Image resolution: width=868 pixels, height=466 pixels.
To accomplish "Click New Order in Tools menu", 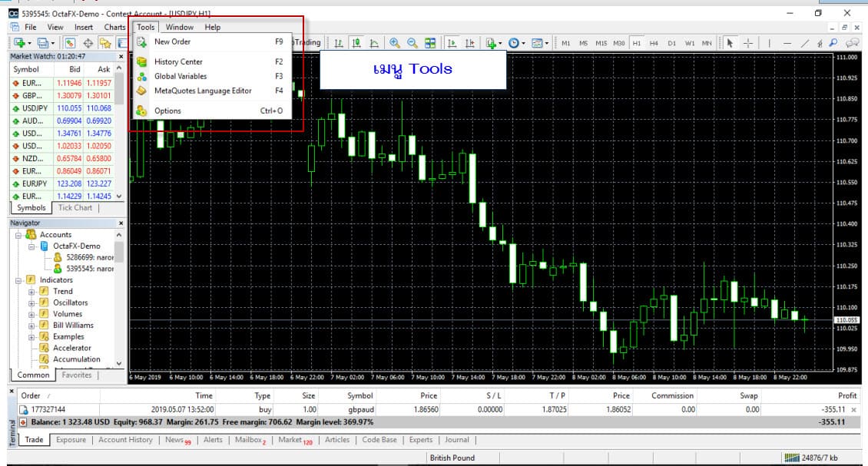I will tap(172, 41).
